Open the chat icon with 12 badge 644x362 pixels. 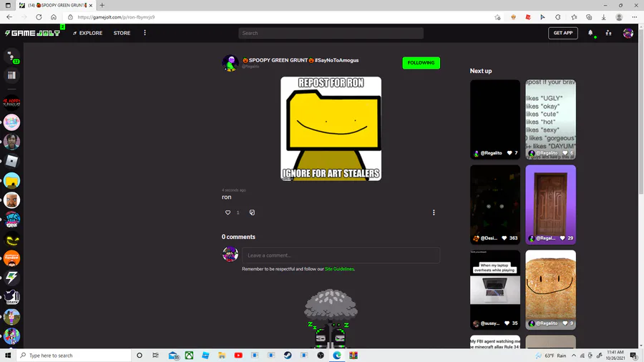click(x=11, y=57)
